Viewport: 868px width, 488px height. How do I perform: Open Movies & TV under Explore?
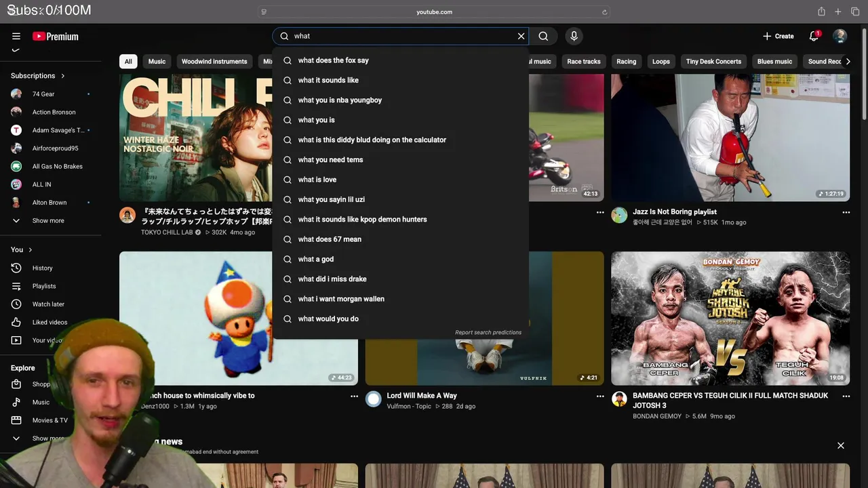click(x=51, y=420)
